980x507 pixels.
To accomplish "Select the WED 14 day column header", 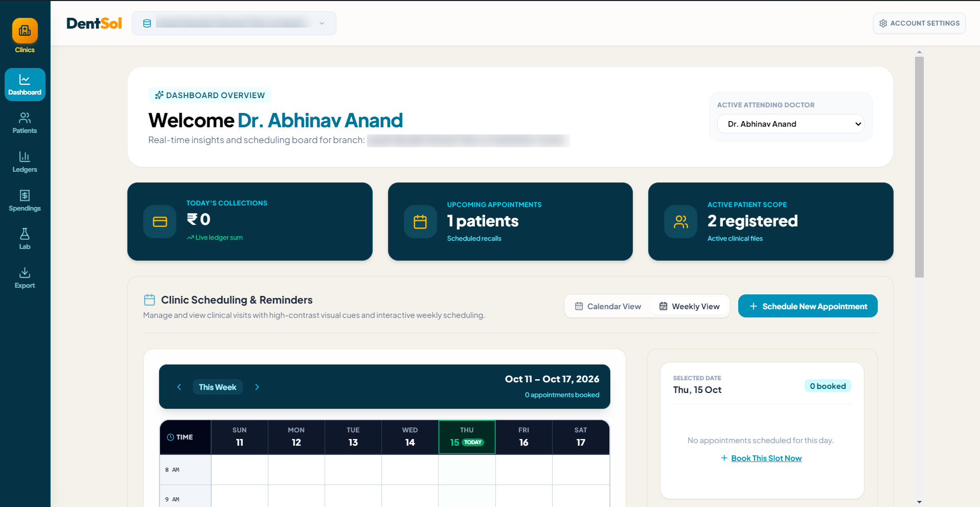I will click(x=410, y=437).
